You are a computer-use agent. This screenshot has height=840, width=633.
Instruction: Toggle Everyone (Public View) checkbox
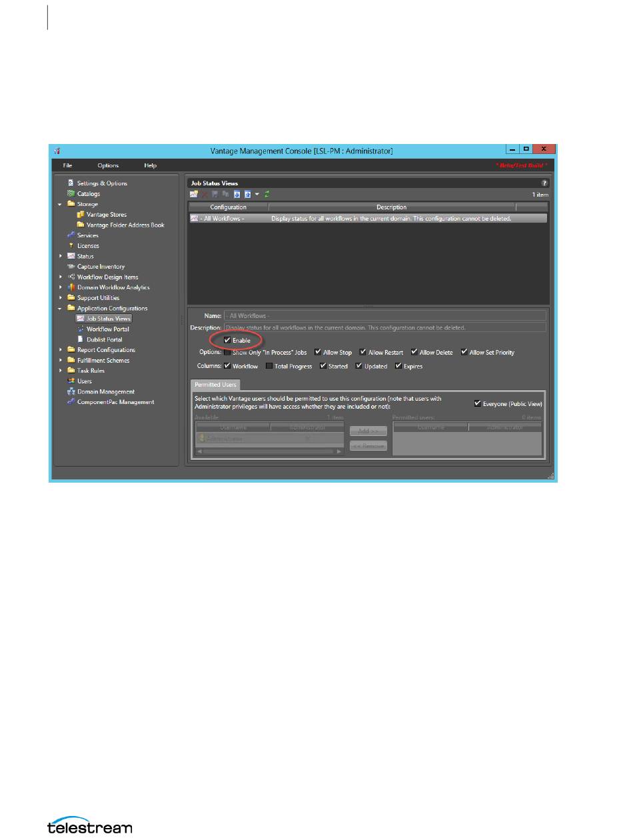tap(477, 403)
